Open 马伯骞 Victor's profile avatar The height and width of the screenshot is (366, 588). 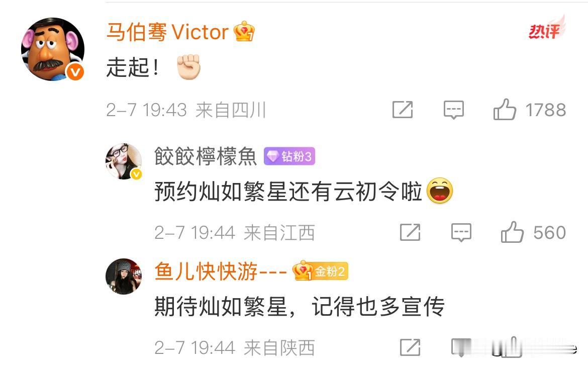pyautogui.click(x=52, y=49)
